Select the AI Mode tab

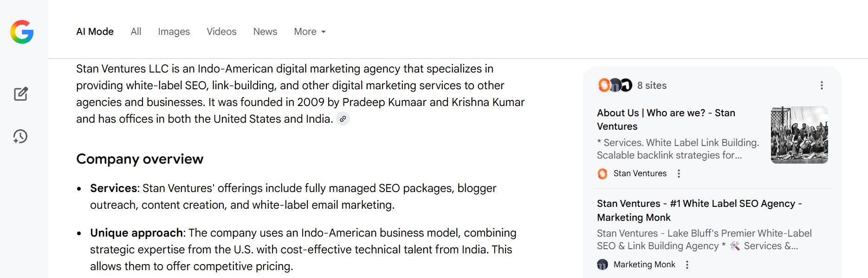coord(95,32)
